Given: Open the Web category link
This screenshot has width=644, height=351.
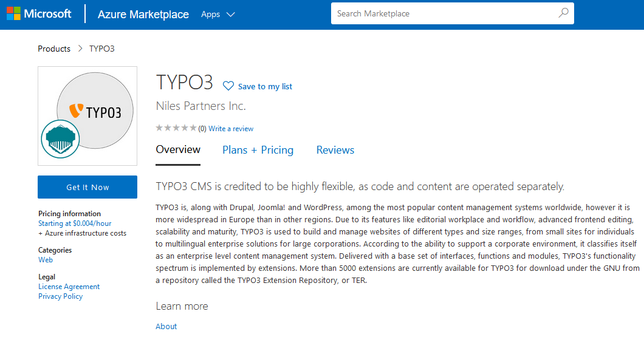Looking at the screenshot, I should pos(46,260).
